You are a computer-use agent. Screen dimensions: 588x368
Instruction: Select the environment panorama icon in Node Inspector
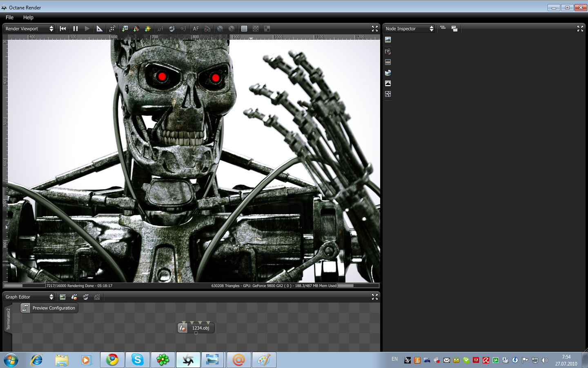coord(388,73)
